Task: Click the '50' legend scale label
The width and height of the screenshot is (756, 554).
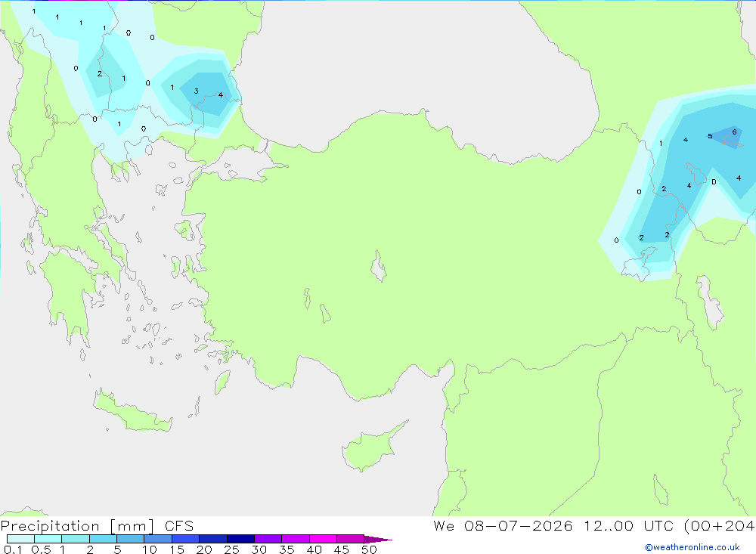Action: (369, 549)
